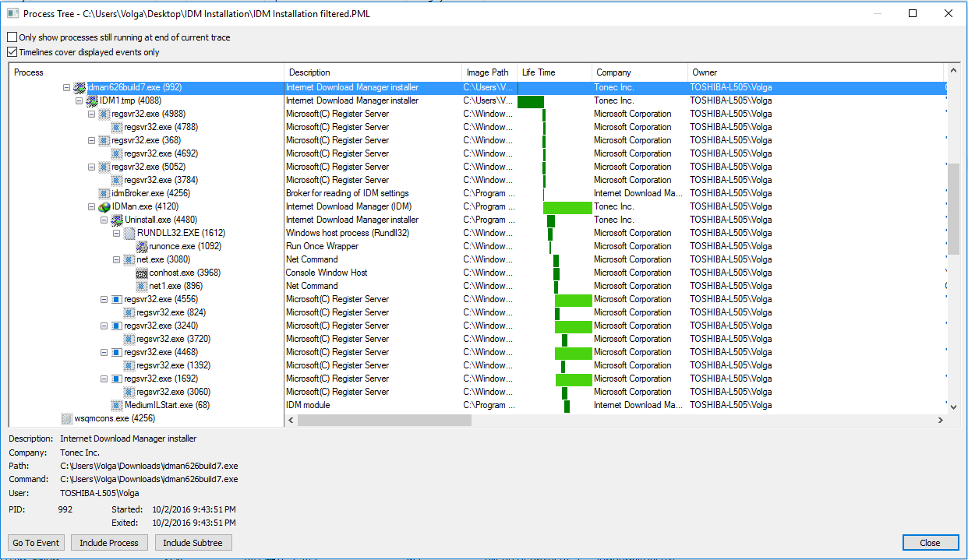Collapse the regsvr32.exe (4556) node
Image resolution: width=968 pixels, height=560 pixels.
click(104, 299)
